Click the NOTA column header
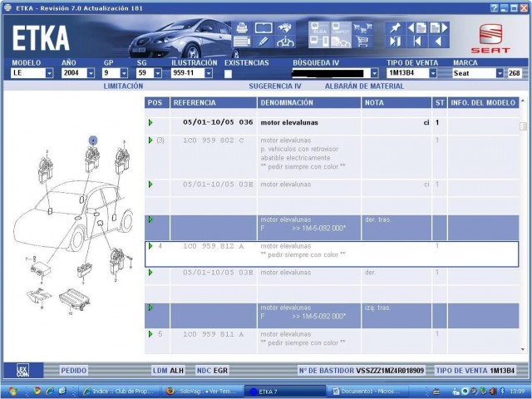 coord(397,103)
